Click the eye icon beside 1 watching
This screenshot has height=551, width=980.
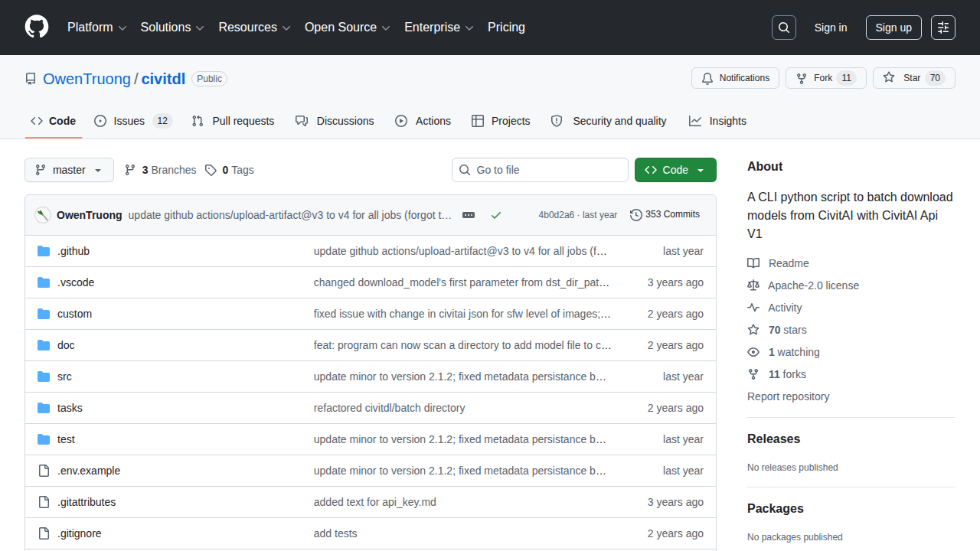[x=753, y=352]
